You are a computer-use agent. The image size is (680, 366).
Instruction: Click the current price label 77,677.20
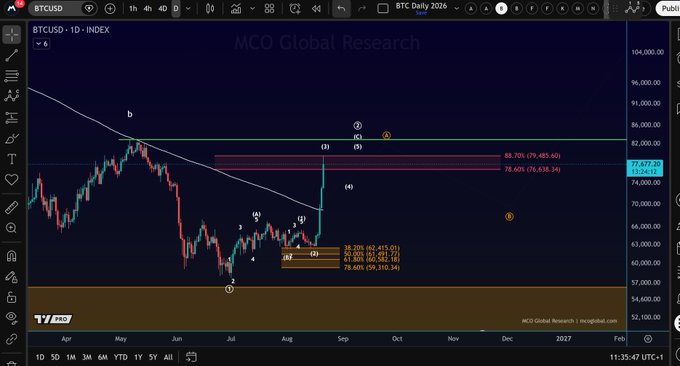coord(645,168)
